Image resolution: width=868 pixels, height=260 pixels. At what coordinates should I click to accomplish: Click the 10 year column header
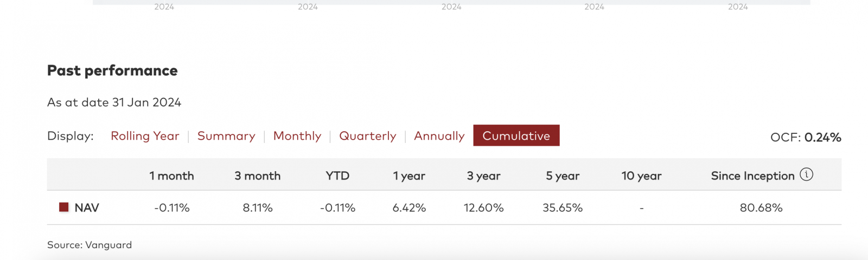pyautogui.click(x=641, y=175)
